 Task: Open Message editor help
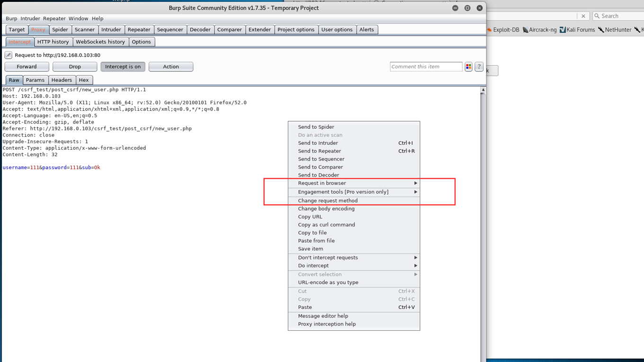click(x=354, y=316)
